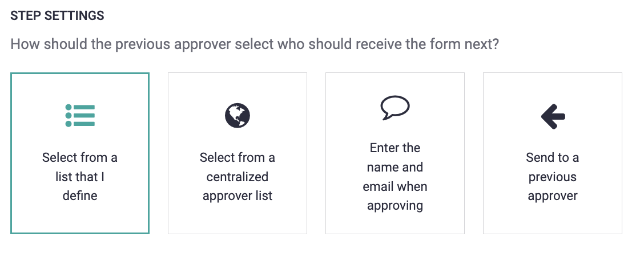This screenshot has width=644, height=261.
Task: Click the word 'define' in first card
Action: (80, 195)
